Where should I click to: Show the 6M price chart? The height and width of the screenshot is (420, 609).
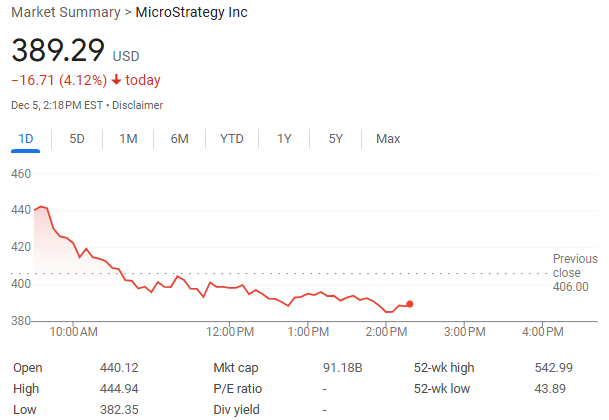[180, 139]
